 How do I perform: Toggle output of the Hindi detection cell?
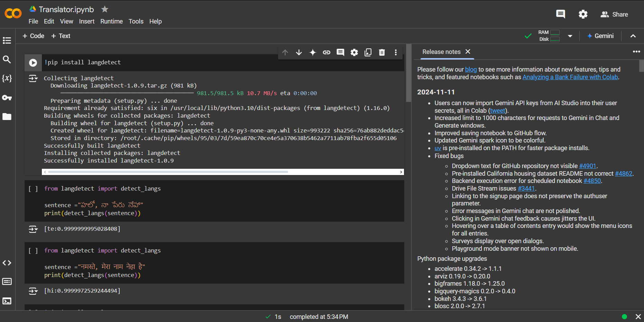click(33, 291)
